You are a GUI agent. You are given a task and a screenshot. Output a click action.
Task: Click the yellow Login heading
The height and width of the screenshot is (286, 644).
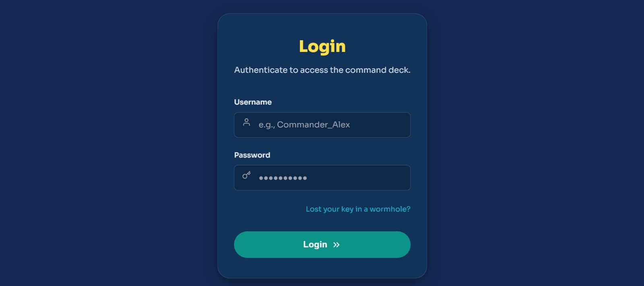coord(322,47)
